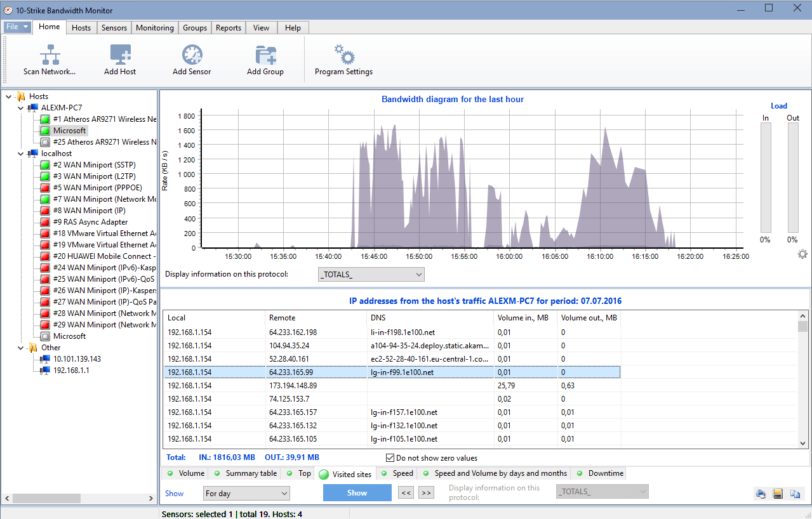Click red icon of #20 HUAWEI Mobile Connect

pyautogui.click(x=45, y=256)
